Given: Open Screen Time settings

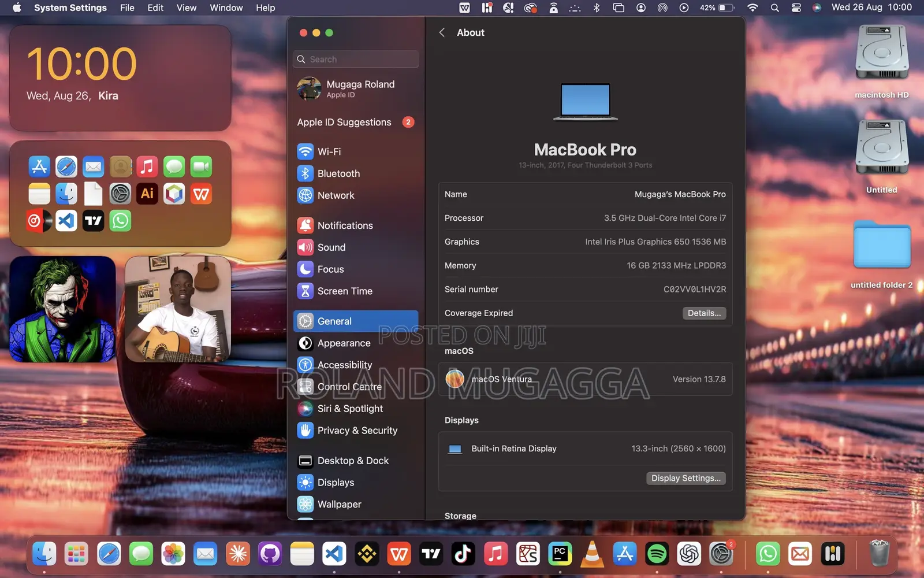Looking at the screenshot, I should (x=356, y=291).
